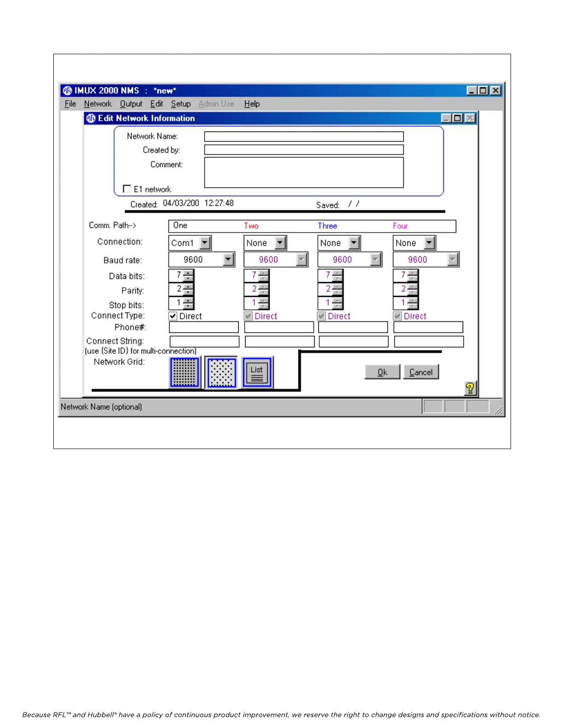Viewport: 563px width, 728px height.
Task: Open the Com1 connection dropdown
Action: pos(206,243)
